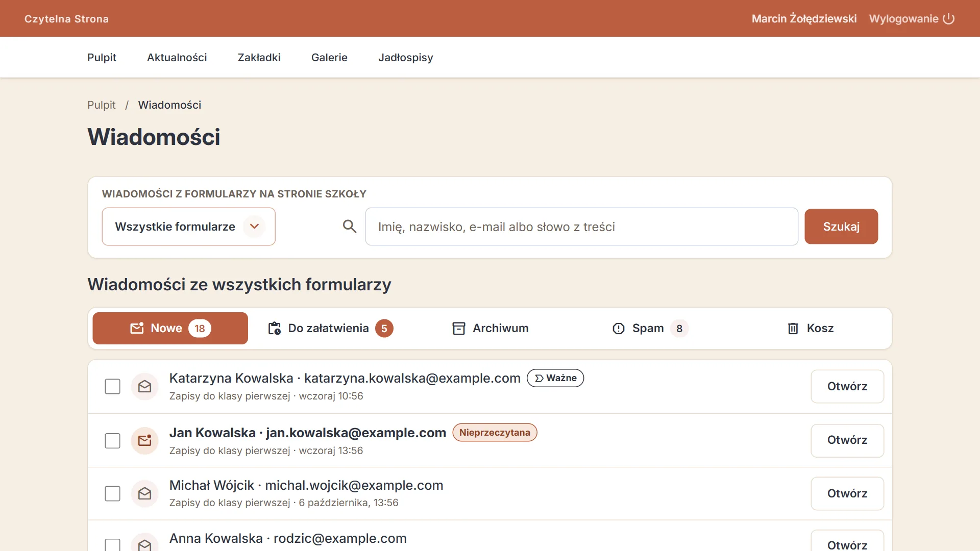Check the Michał Wójcik message box
Screen dimensions: 980x551
pyautogui.click(x=112, y=493)
